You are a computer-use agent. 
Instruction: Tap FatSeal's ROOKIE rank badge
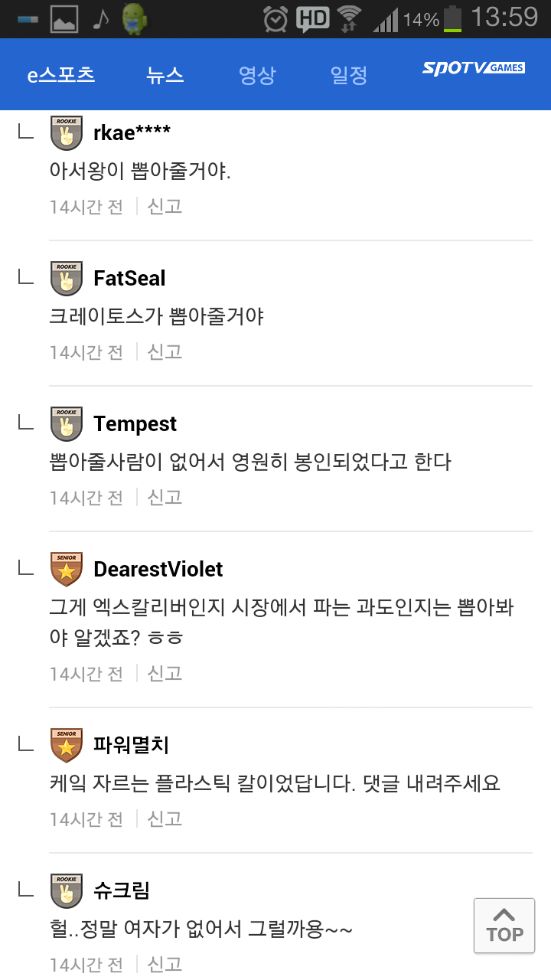point(67,277)
